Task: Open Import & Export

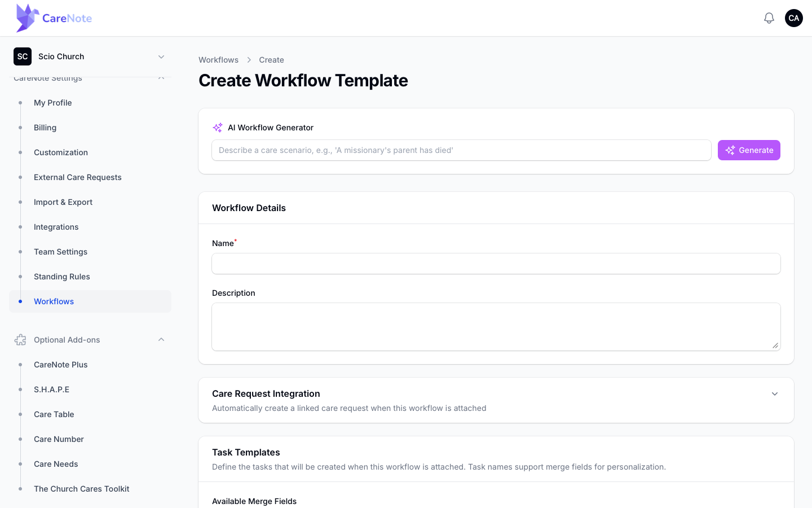Action: pyautogui.click(x=90, y=202)
